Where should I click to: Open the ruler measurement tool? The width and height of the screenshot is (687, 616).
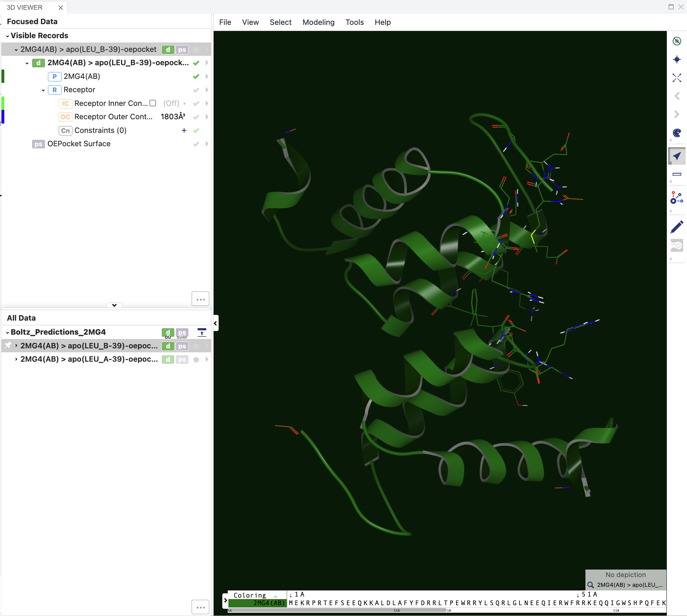677,175
